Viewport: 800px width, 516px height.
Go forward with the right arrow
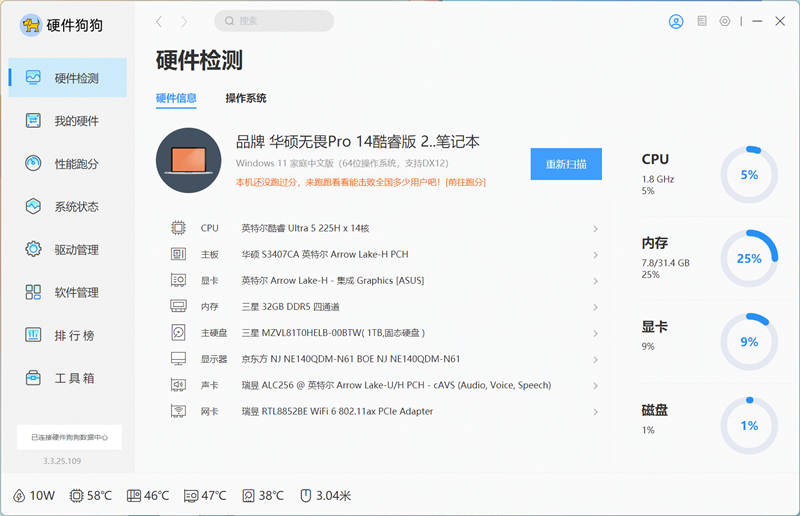pos(184,21)
